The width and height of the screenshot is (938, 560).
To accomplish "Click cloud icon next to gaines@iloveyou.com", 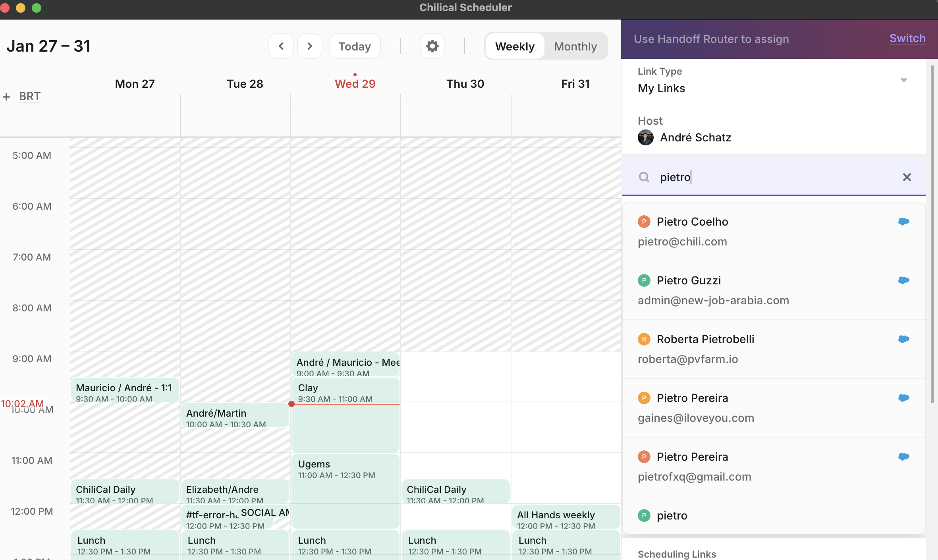I will 904,398.
